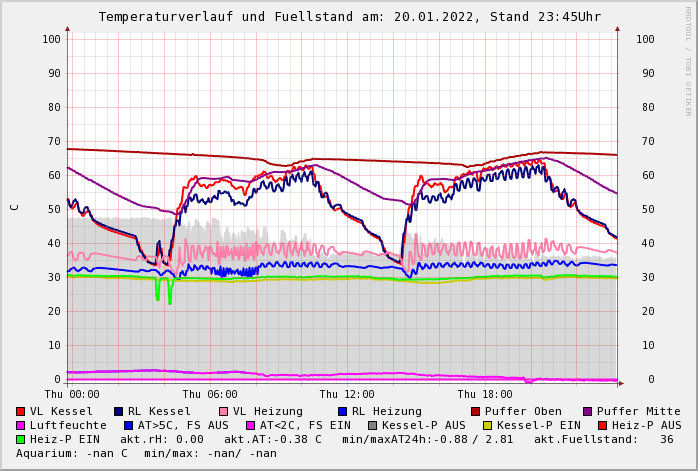Image resolution: width=698 pixels, height=471 pixels.
Task: Click the dark blue RL Kessel legend swatch
Action: [x=118, y=411]
